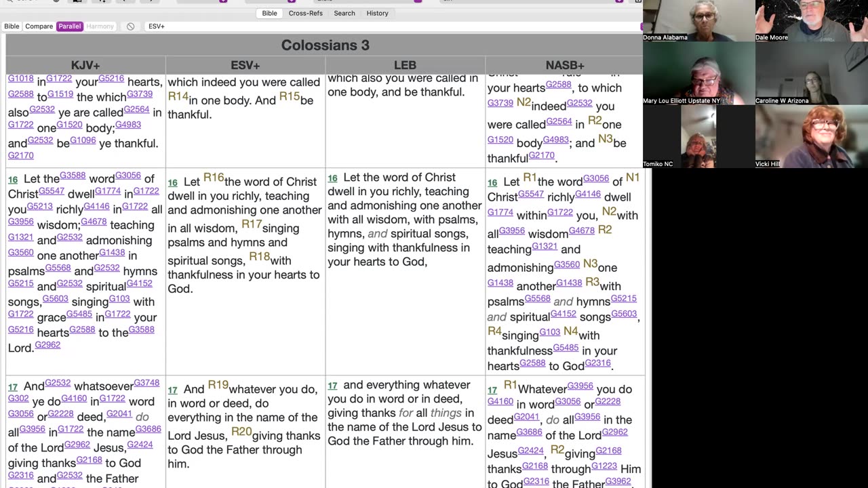Open cross-reference R15 in ESV+ column
The width and height of the screenshot is (868, 488).
click(x=289, y=97)
